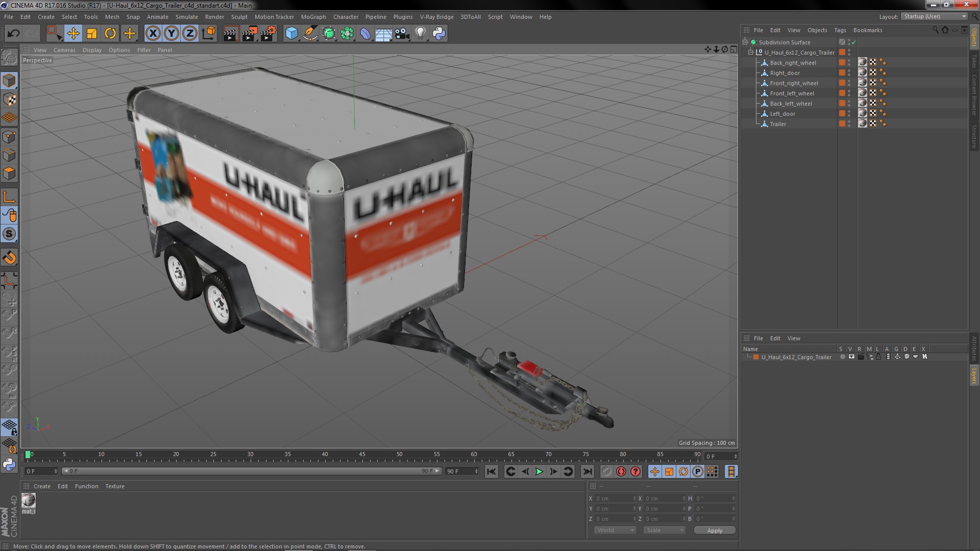This screenshot has width=980, height=551.
Task: Add a Cube primitive object
Action: pyautogui.click(x=291, y=34)
